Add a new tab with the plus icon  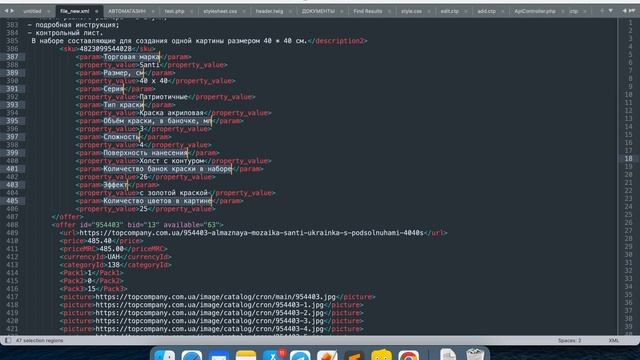(x=602, y=11)
